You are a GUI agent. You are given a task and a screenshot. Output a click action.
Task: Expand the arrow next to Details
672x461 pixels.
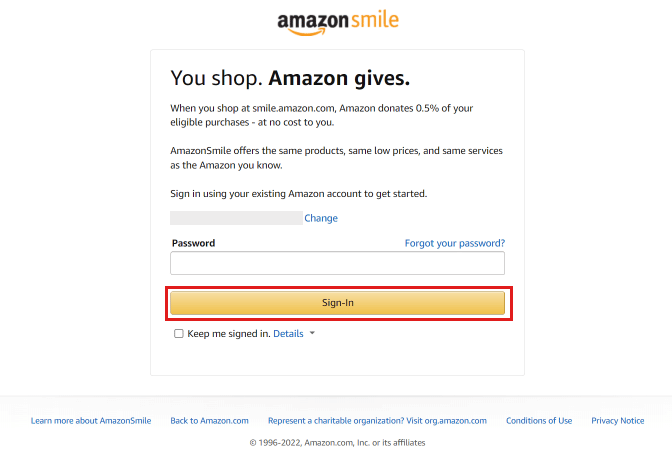click(312, 333)
